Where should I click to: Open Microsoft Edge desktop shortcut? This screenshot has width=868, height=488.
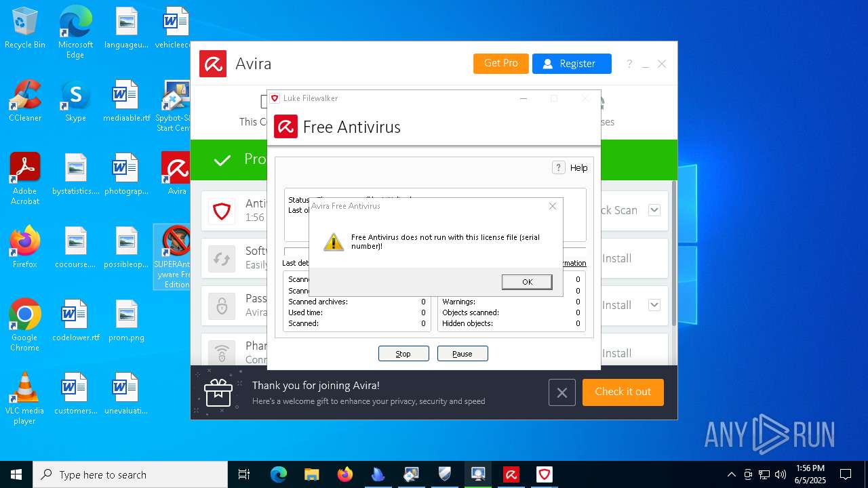tap(75, 33)
